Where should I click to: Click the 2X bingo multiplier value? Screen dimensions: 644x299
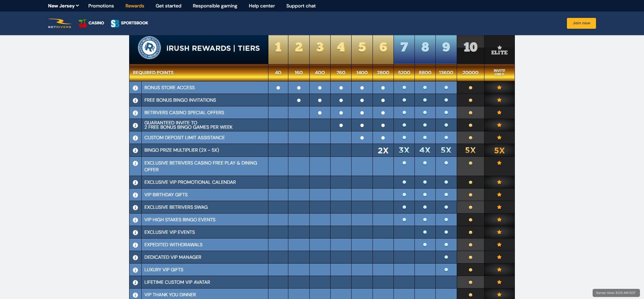tap(383, 151)
